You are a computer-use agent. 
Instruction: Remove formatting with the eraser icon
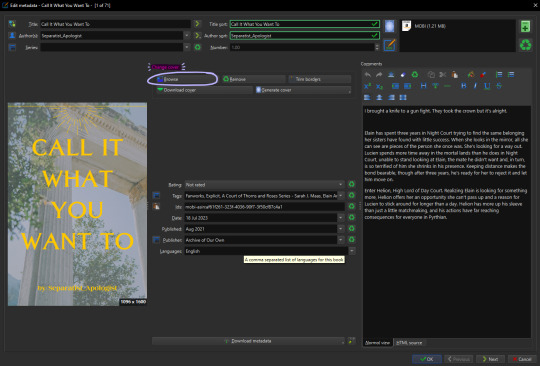403,74
